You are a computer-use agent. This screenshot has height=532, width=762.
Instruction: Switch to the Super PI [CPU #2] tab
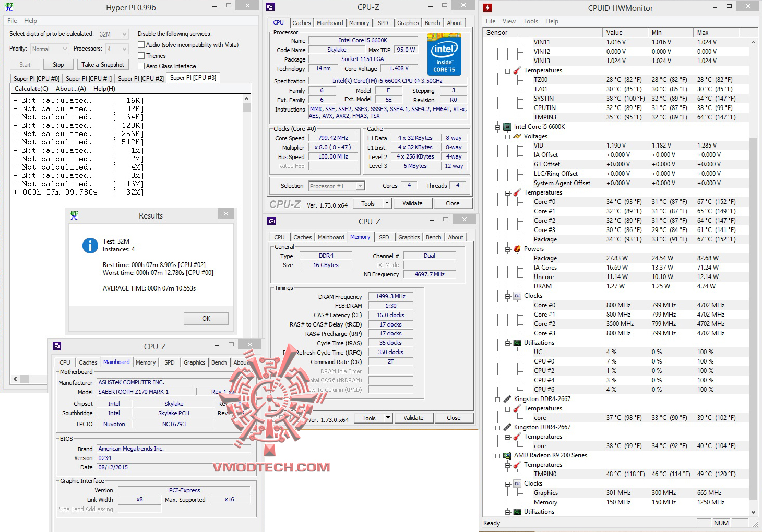point(141,79)
